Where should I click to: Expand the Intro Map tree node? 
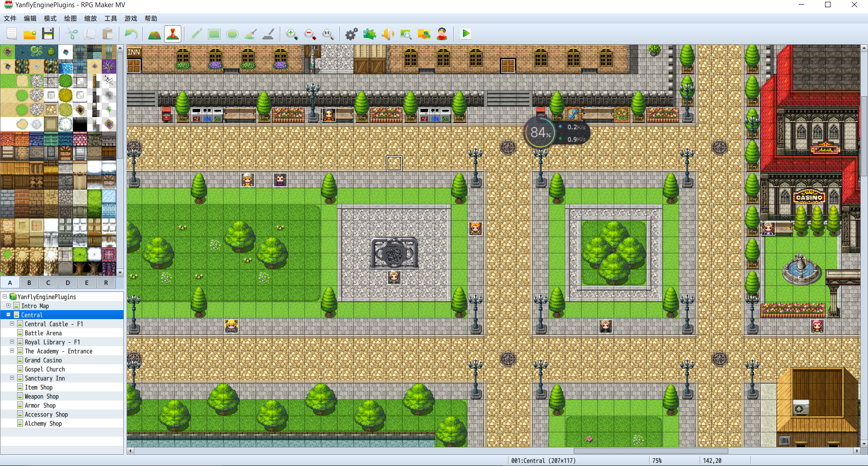point(8,306)
